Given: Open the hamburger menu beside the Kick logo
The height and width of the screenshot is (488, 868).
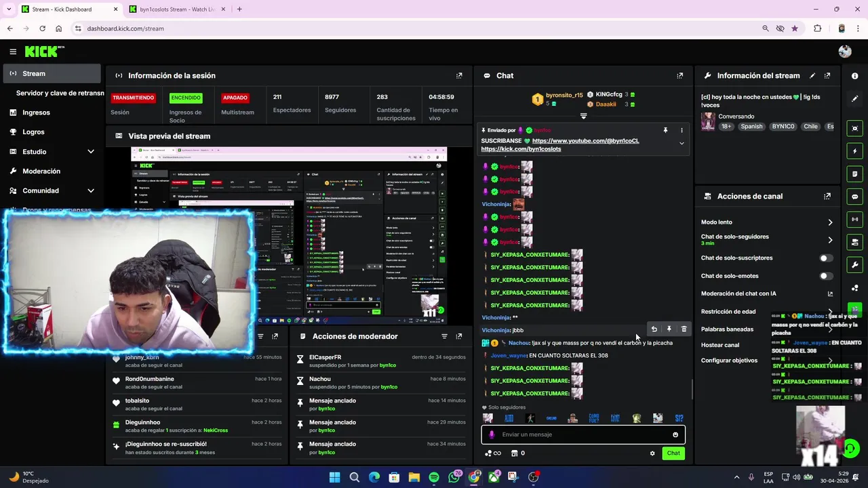Looking at the screenshot, I should 13,52.
